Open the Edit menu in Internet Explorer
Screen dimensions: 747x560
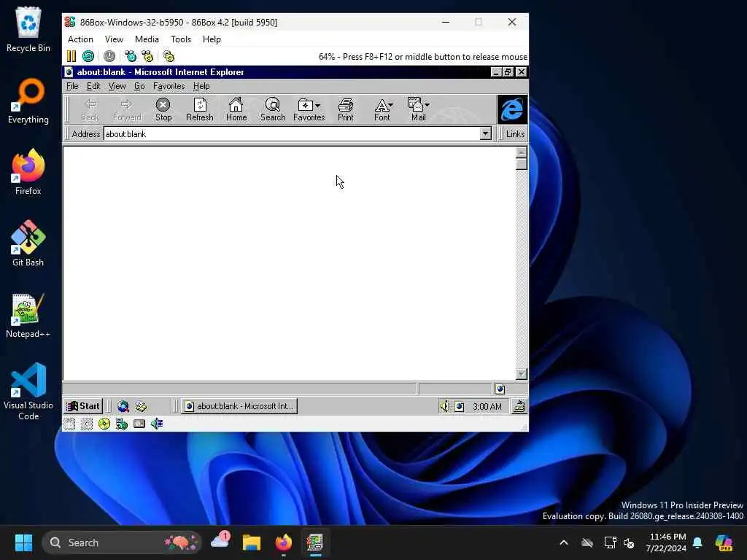pyautogui.click(x=93, y=86)
